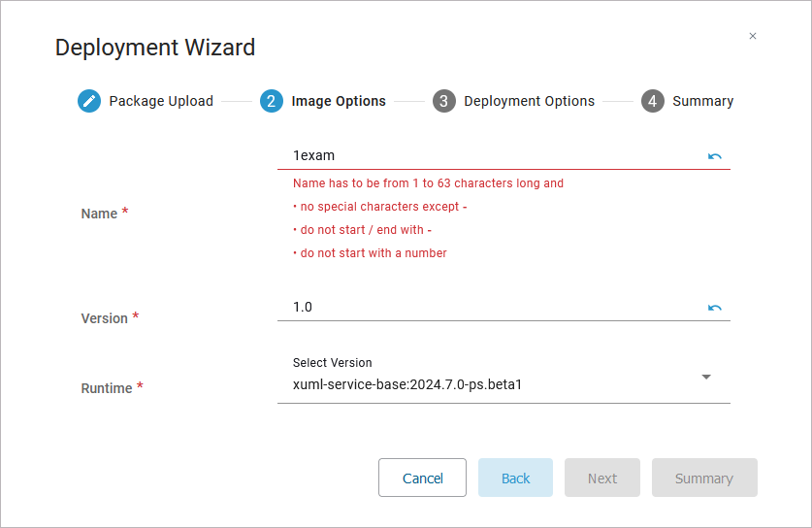Select the Image Options step label
The image size is (812, 528).
click(339, 101)
